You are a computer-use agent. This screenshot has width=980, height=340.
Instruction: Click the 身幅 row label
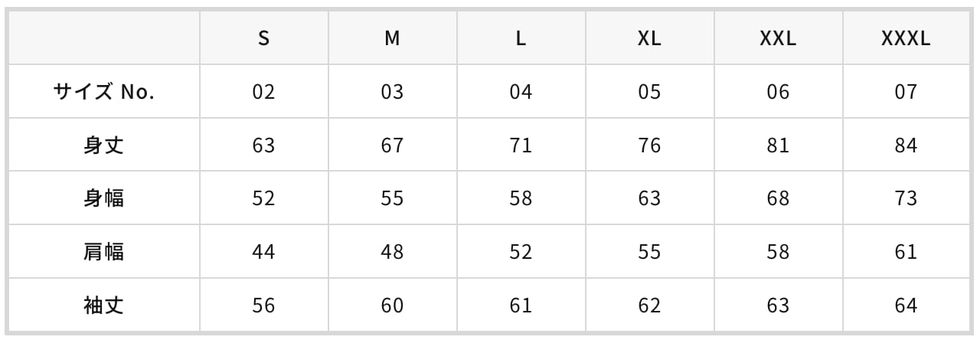click(x=104, y=198)
